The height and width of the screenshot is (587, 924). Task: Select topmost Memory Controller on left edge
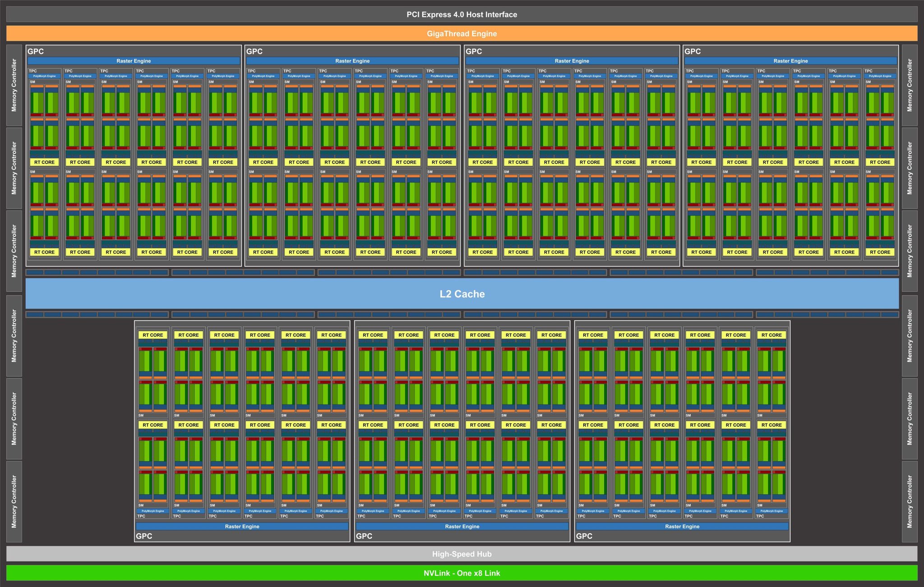click(x=14, y=85)
